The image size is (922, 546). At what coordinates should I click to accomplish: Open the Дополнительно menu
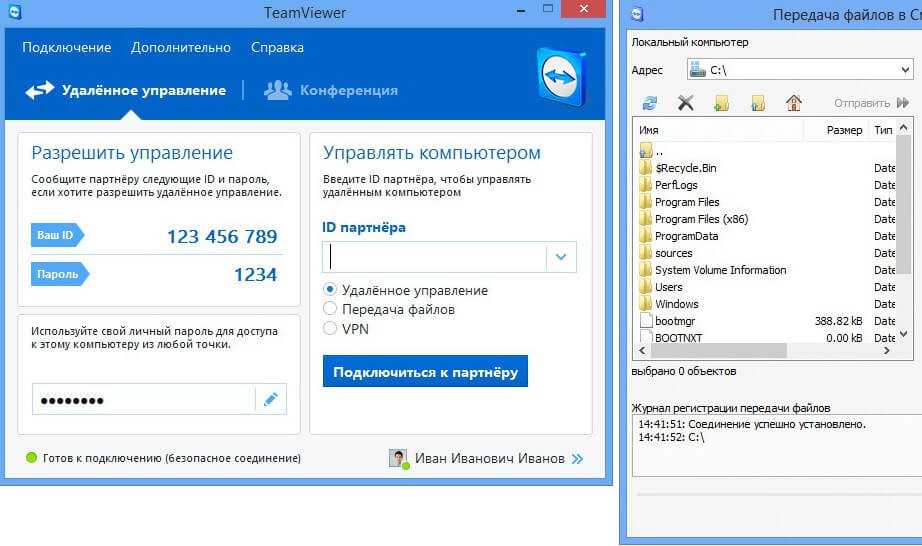point(181,47)
